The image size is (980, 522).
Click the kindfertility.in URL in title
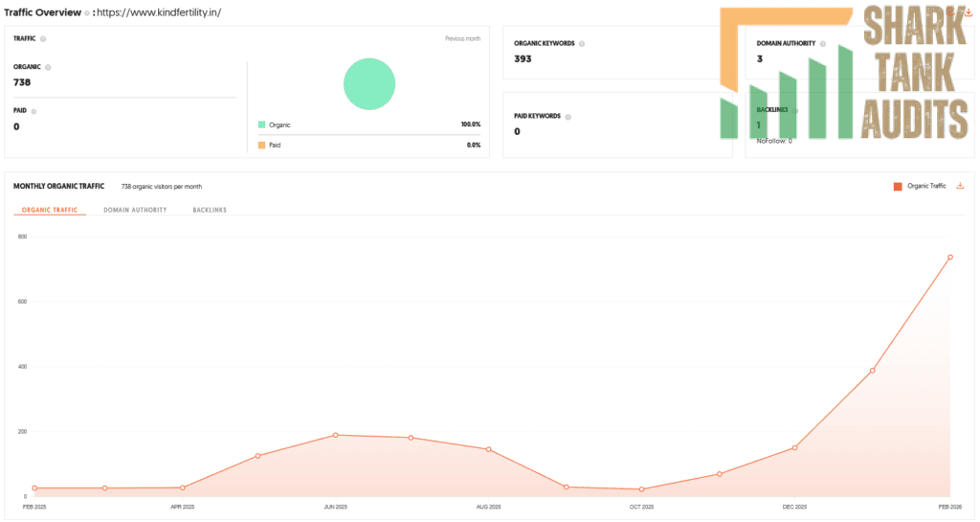coord(159,12)
